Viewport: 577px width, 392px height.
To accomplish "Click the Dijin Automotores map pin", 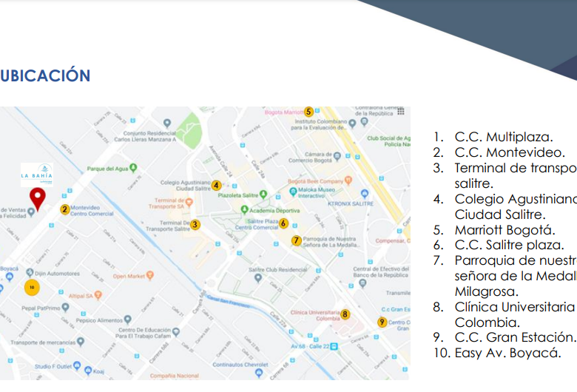I will (x=30, y=273).
